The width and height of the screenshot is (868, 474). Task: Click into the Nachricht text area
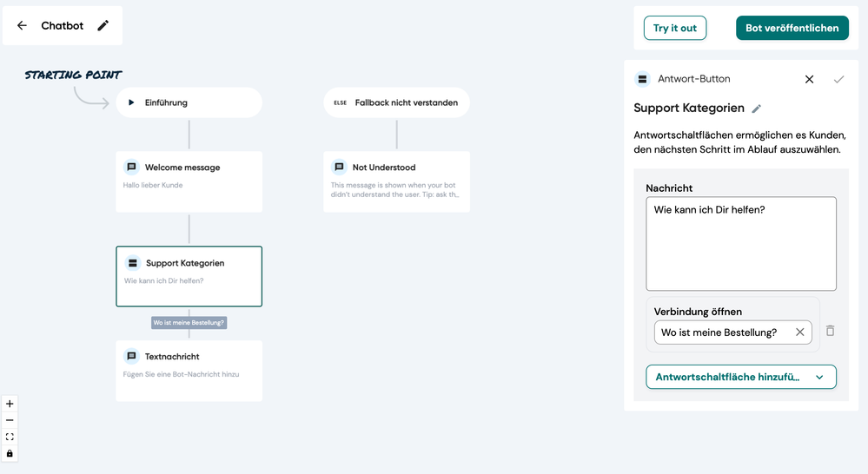point(740,243)
